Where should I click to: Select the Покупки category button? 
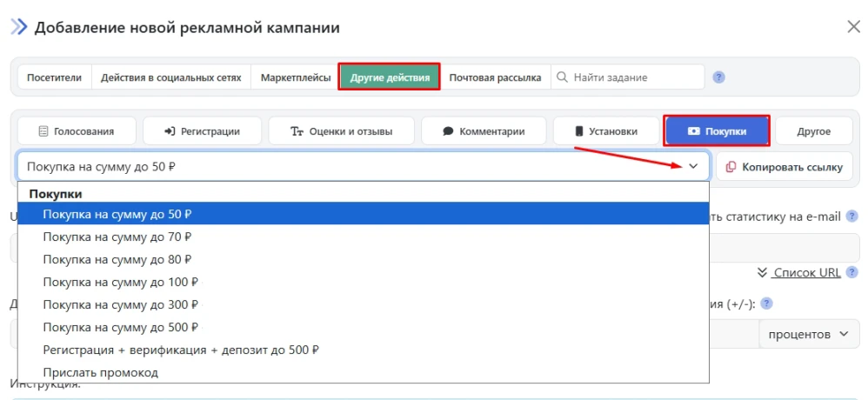point(717,131)
